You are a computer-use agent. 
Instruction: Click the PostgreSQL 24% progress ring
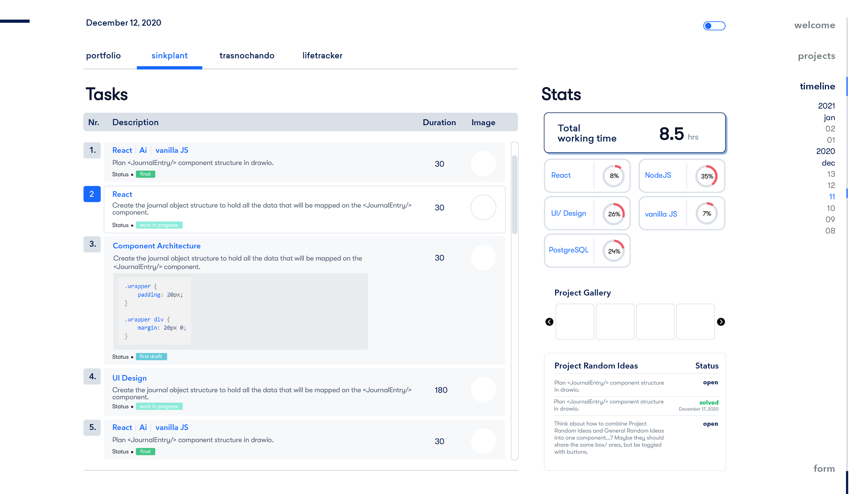pyautogui.click(x=615, y=251)
